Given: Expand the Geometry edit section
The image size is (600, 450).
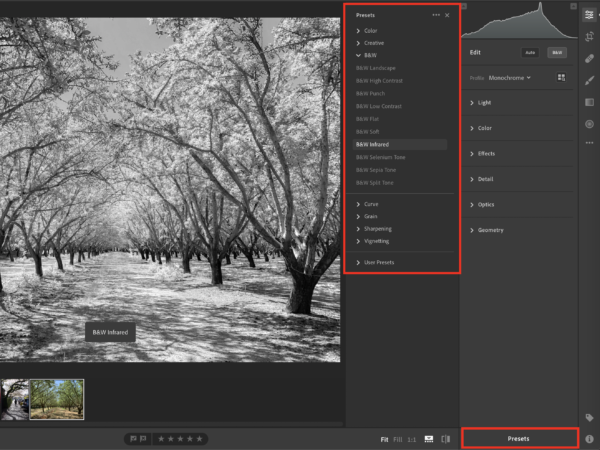Looking at the screenshot, I should click(486, 230).
